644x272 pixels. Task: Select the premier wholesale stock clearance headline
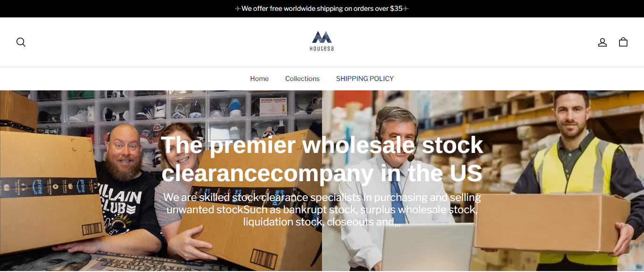(x=322, y=159)
